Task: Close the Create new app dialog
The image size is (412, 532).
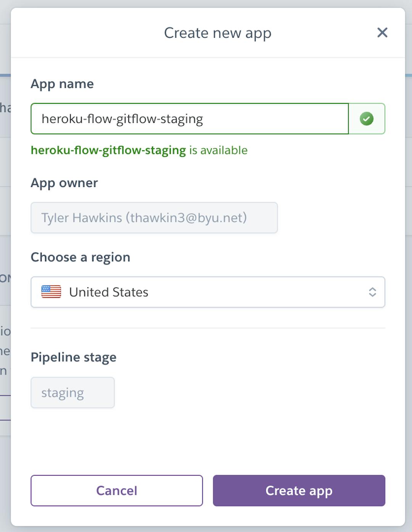Action: (x=382, y=33)
